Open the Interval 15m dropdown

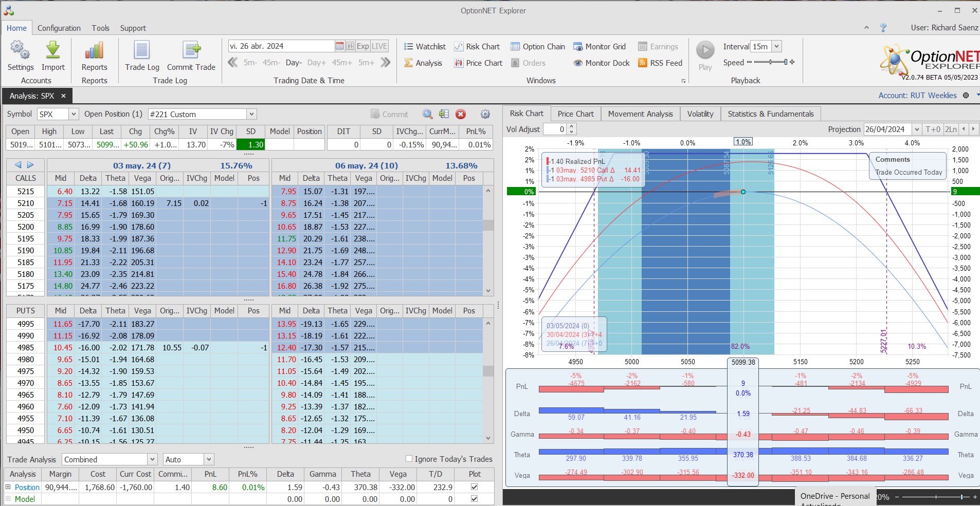776,47
